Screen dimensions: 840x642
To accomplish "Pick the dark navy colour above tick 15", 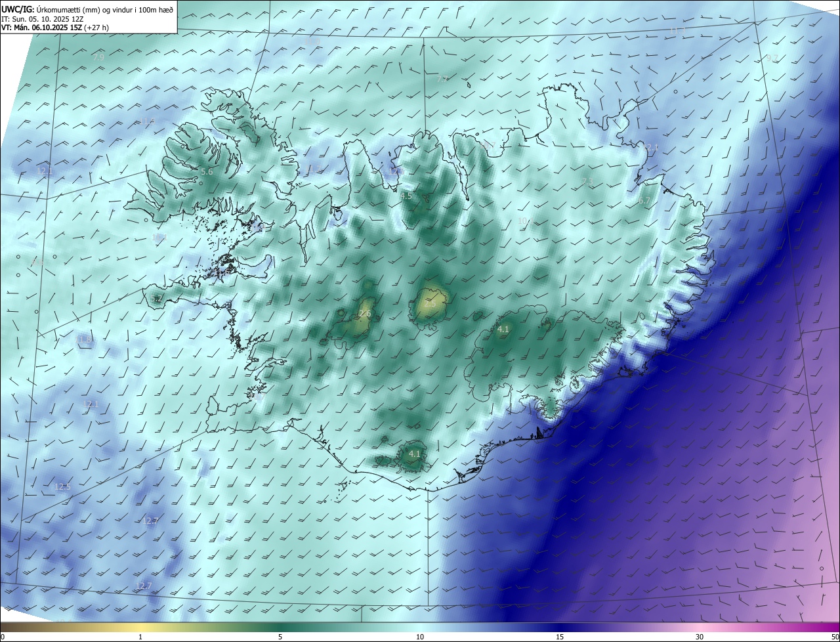I will [x=560, y=627].
